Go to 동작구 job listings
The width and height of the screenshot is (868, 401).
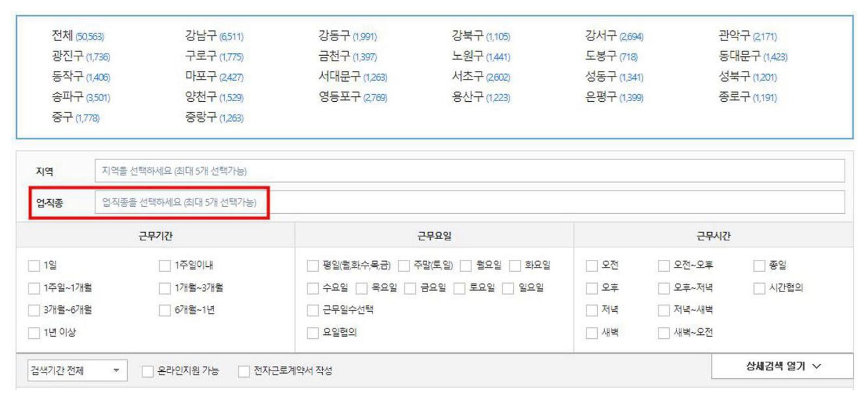[x=81, y=77]
